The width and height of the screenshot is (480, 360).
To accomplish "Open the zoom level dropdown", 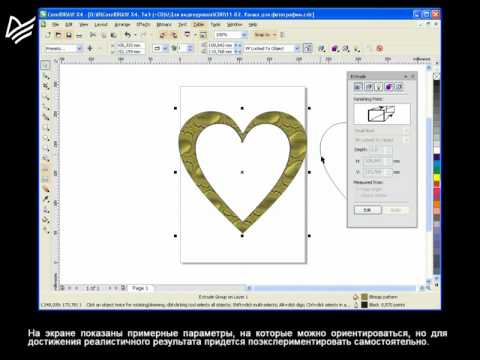I will 244,35.
